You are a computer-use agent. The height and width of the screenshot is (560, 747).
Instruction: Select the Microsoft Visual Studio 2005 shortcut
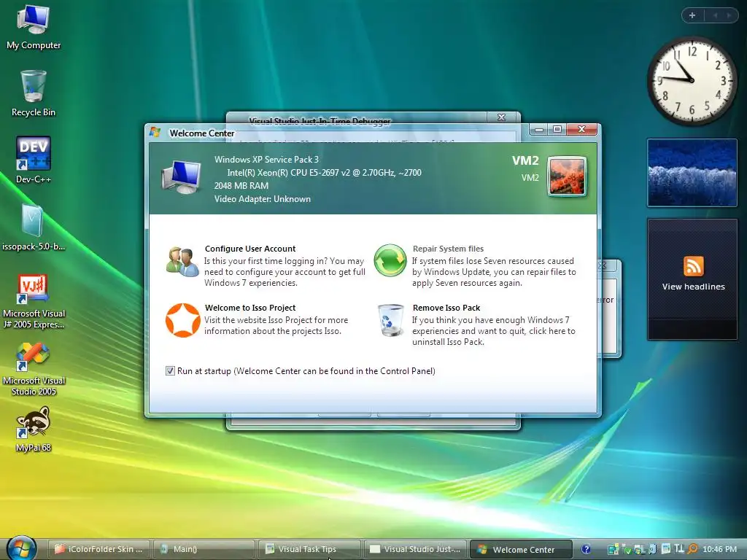34,368
